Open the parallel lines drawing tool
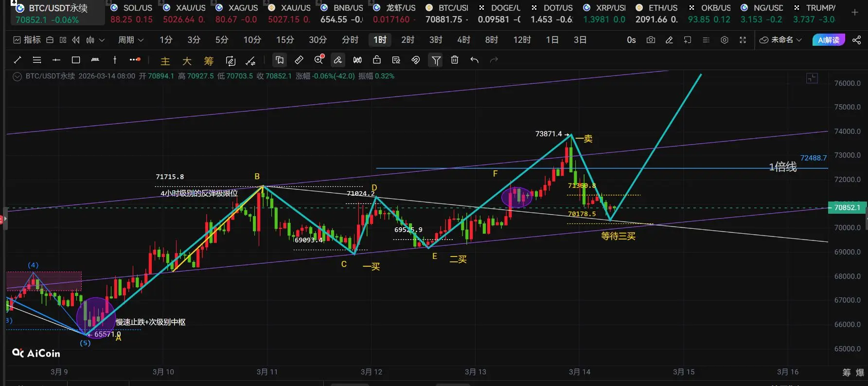 point(37,60)
